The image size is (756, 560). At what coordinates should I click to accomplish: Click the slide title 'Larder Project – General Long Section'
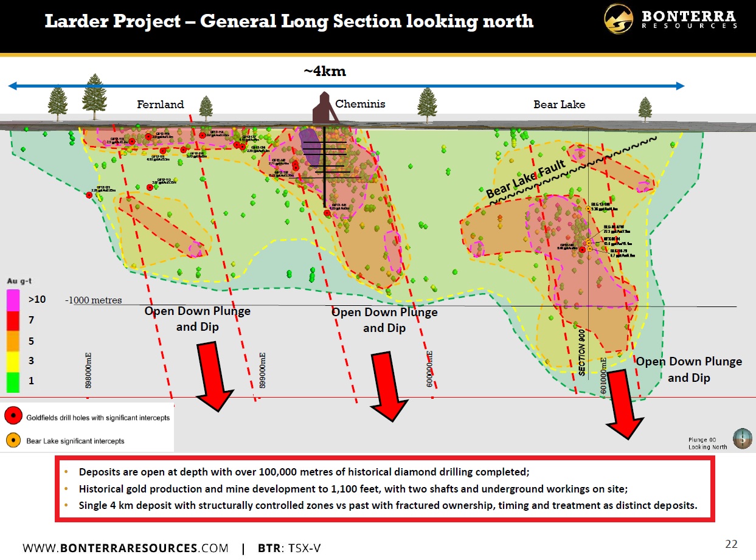pos(290,21)
